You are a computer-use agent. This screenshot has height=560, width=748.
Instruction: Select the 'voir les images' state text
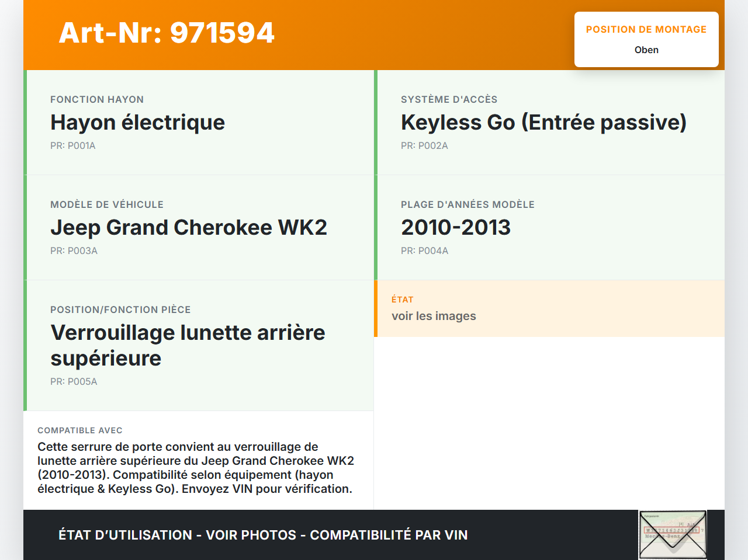[434, 316]
